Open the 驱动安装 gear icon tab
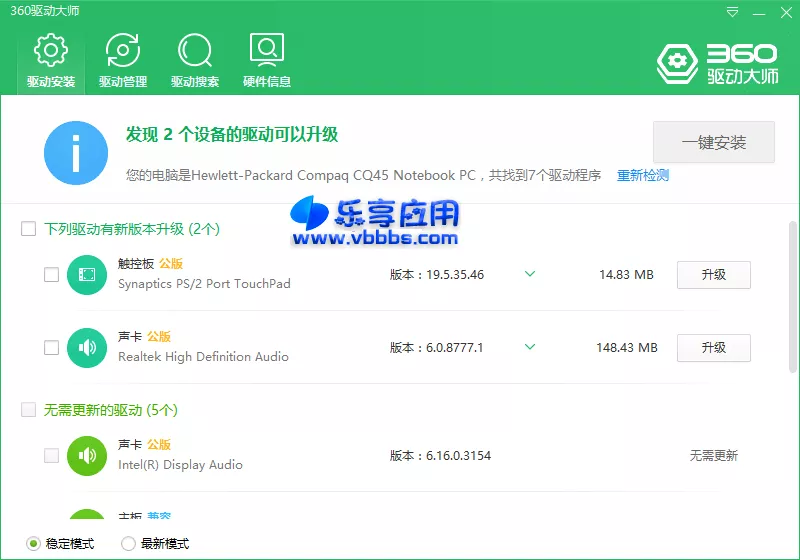This screenshot has width=800, height=560. pyautogui.click(x=51, y=61)
